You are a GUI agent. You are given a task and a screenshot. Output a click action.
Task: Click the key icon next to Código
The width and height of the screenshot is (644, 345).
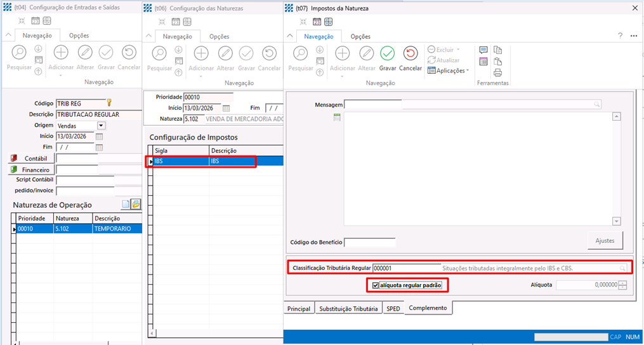point(109,103)
